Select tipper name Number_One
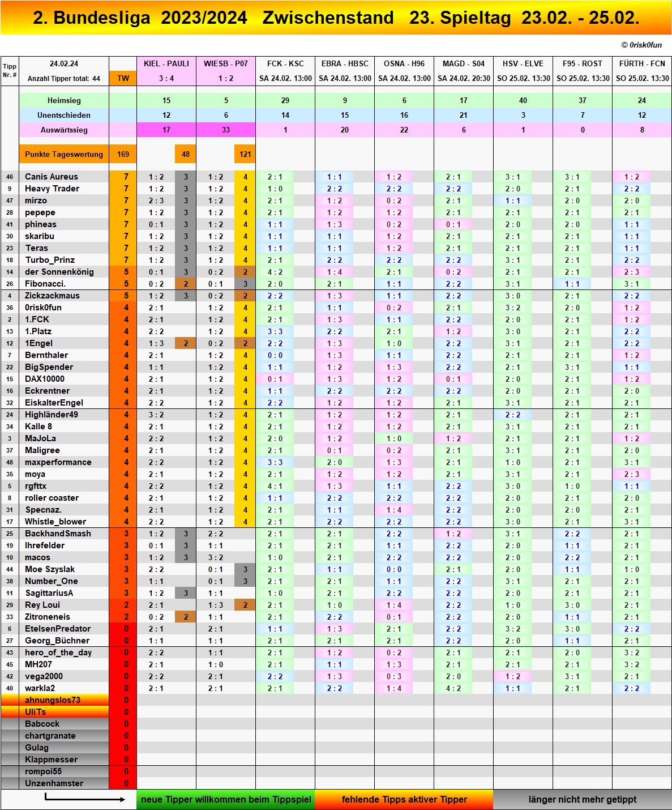Image resolution: width=672 pixels, height=810 pixels. (52, 581)
